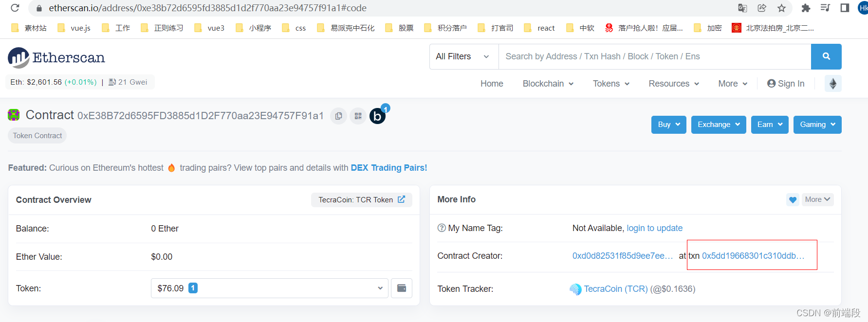Bookmark this page with the star icon

point(781,8)
